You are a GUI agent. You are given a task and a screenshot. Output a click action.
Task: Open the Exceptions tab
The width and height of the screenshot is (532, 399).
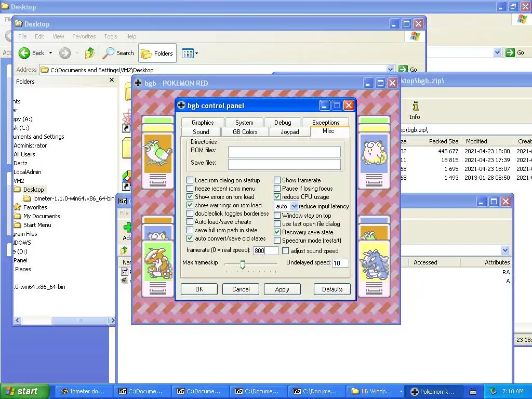pos(326,123)
